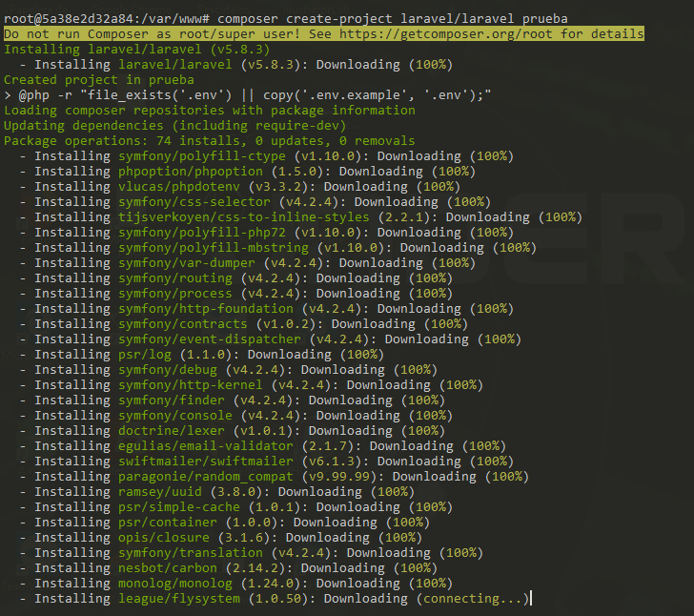Click the psr/simple-cache package name
Image resolution: width=694 pixels, height=616 pixels.
point(179,508)
